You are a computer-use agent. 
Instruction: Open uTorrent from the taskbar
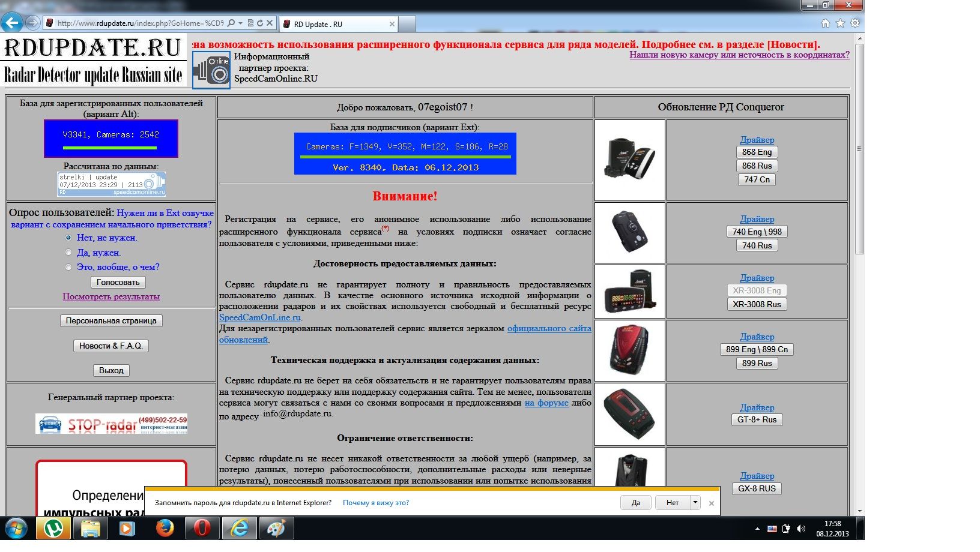point(53,528)
